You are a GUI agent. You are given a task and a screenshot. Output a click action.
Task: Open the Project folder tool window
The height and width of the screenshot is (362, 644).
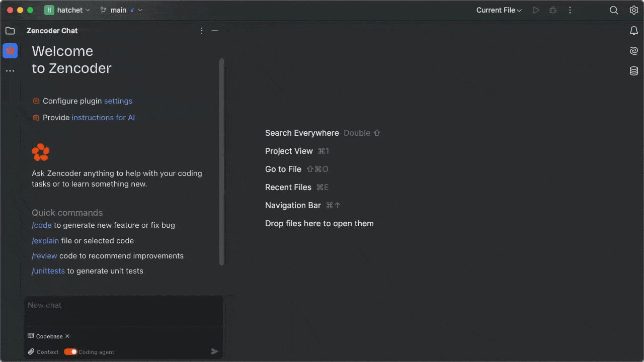pyautogui.click(x=10, y=31)
